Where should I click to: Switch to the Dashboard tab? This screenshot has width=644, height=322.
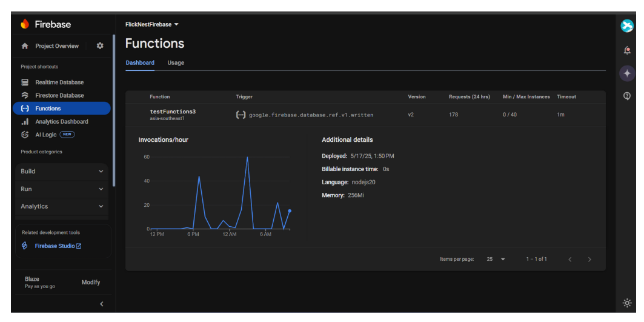click(140, 63)
